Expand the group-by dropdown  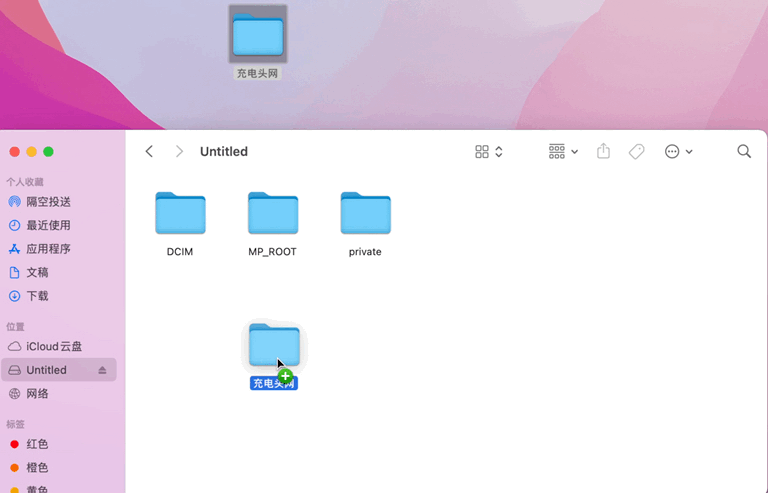point(563,152)
